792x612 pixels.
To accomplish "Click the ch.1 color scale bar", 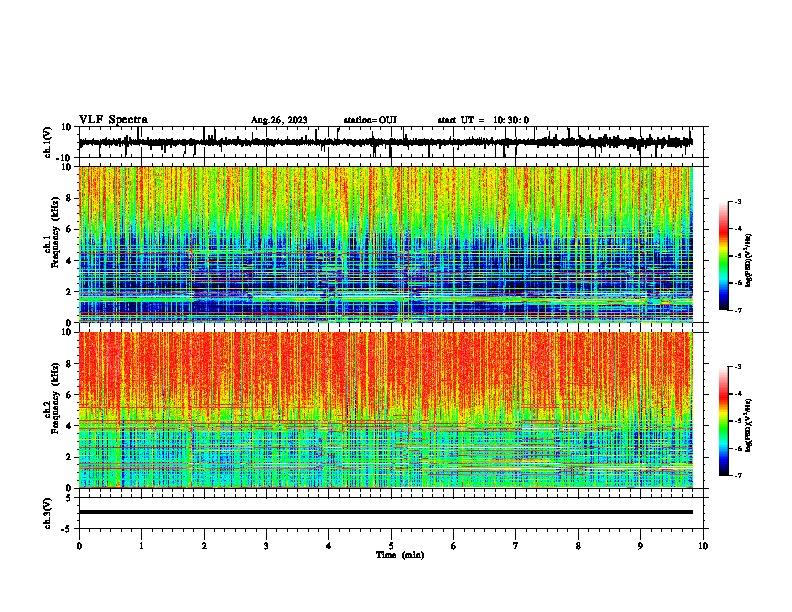I will 723,256.
